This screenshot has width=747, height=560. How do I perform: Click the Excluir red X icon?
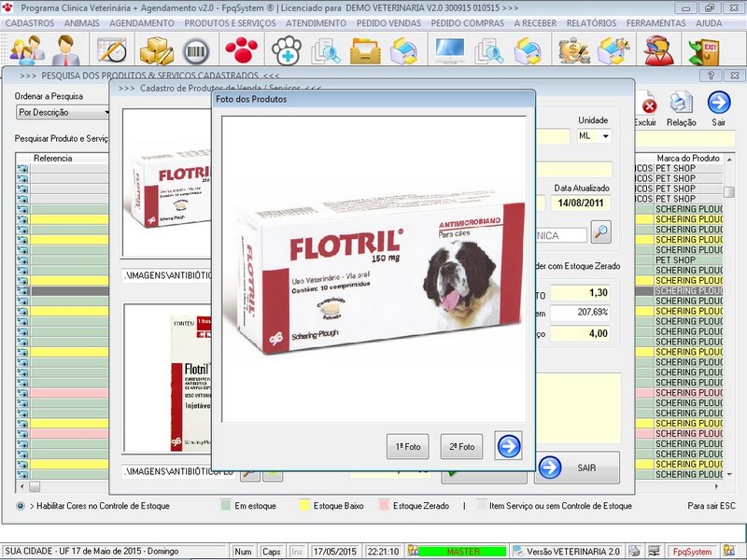tap(648, 105)
